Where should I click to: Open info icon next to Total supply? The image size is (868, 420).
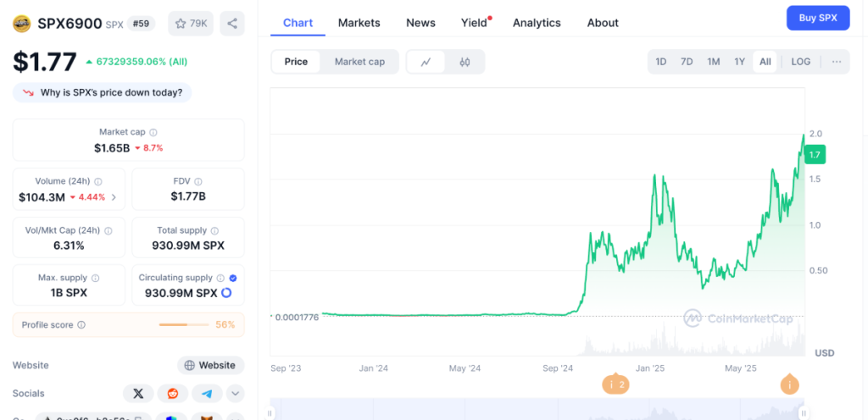click(x=214, y=230)
